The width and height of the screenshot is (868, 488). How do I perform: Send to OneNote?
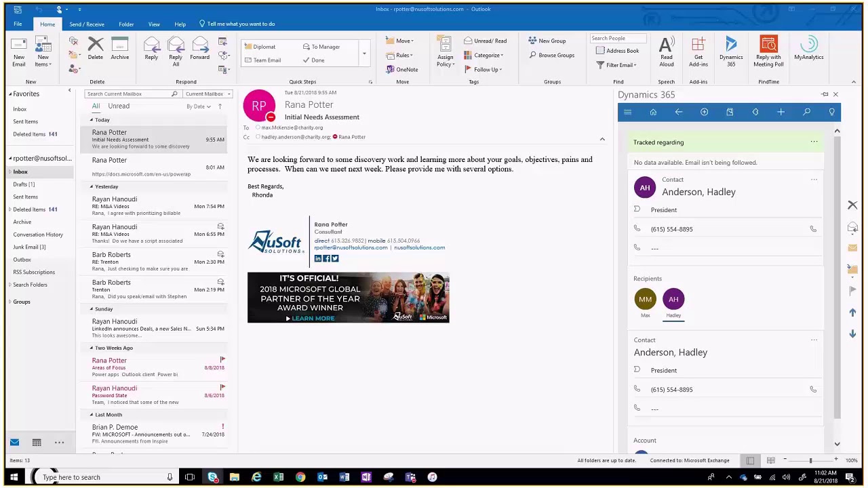(402, 69)
